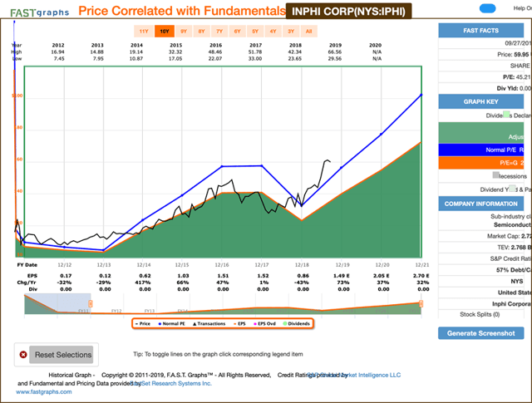This screenshot has height=403, width=532.
Task: Click the Generate Screenshot button
Action: (480, 333)
